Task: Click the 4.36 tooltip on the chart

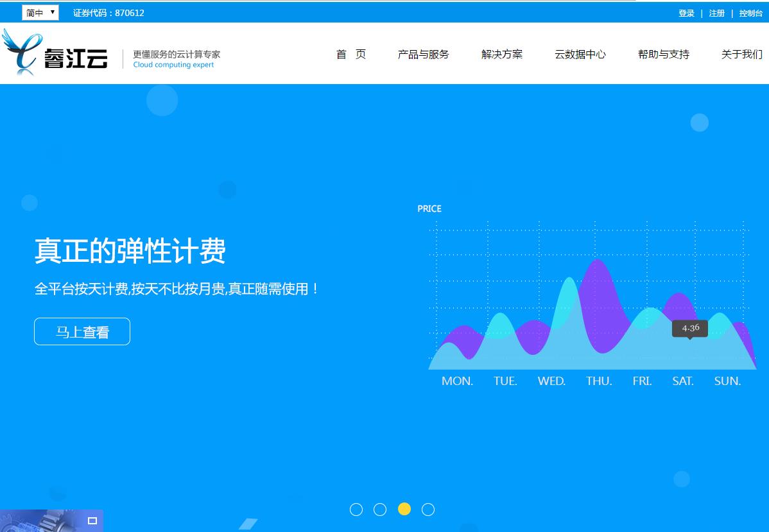Action: [689, 328]
